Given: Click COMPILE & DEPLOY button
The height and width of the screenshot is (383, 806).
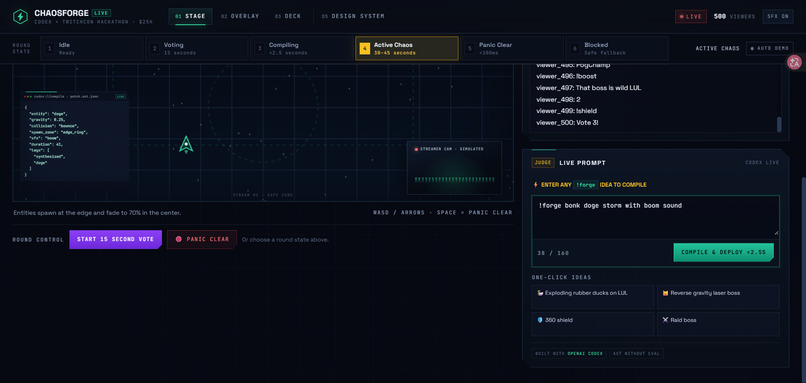Looking at the screenshot, I should point(723,252).
